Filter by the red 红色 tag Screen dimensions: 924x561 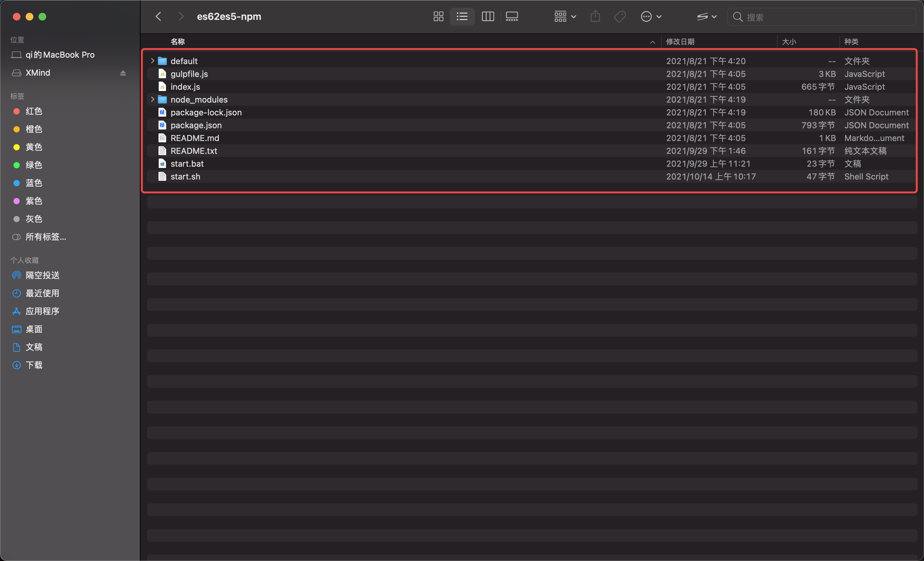(34, 111)
